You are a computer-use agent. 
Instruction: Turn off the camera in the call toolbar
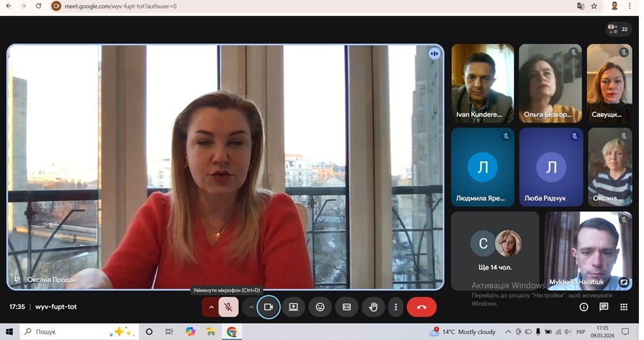268,307
